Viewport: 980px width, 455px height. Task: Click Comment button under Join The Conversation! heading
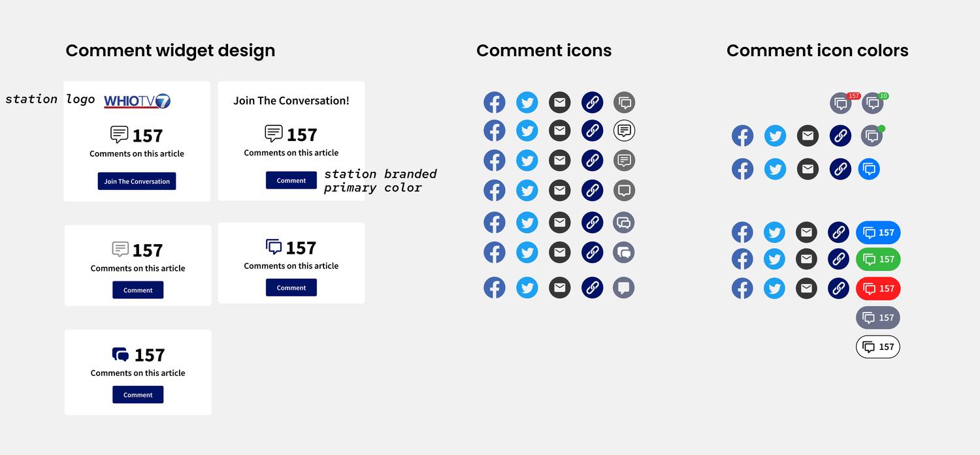pos(291,180)
